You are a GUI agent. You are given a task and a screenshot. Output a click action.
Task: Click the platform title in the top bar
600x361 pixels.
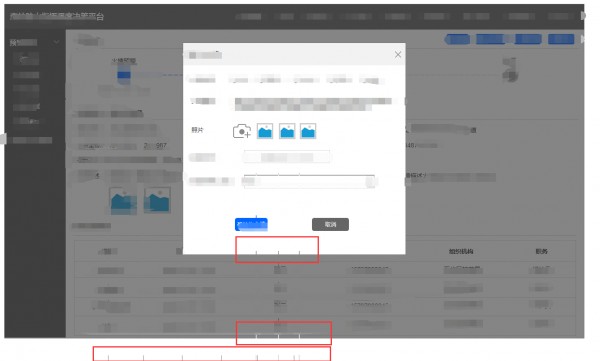tap(57, 16)
